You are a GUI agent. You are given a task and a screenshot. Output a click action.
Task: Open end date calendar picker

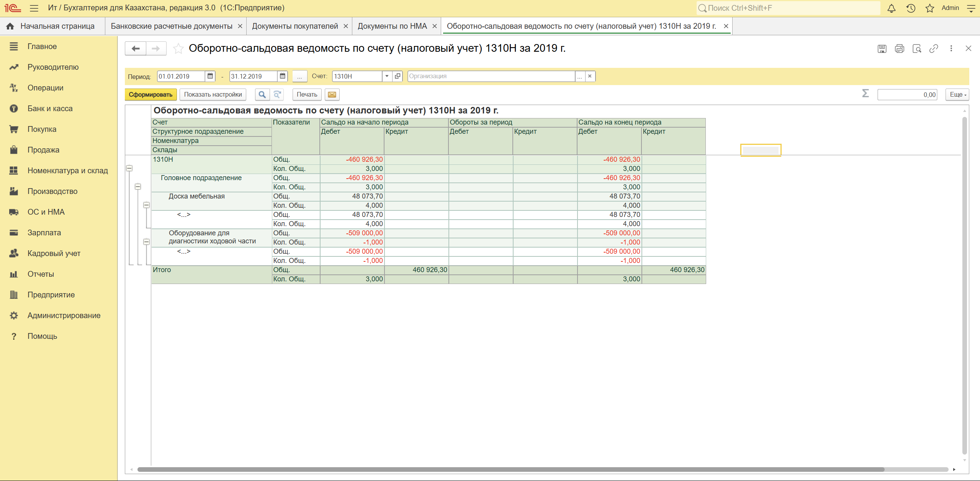pyautogui.click(x=283, y=76)
